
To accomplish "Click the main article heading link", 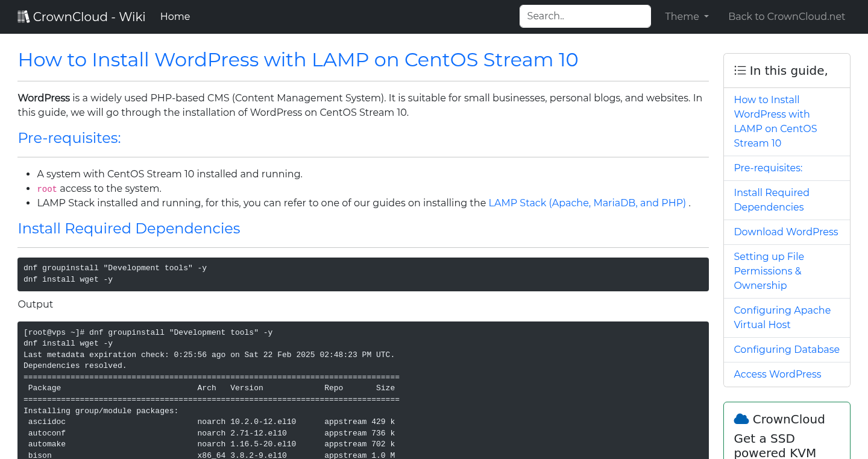I will [298, 60].
